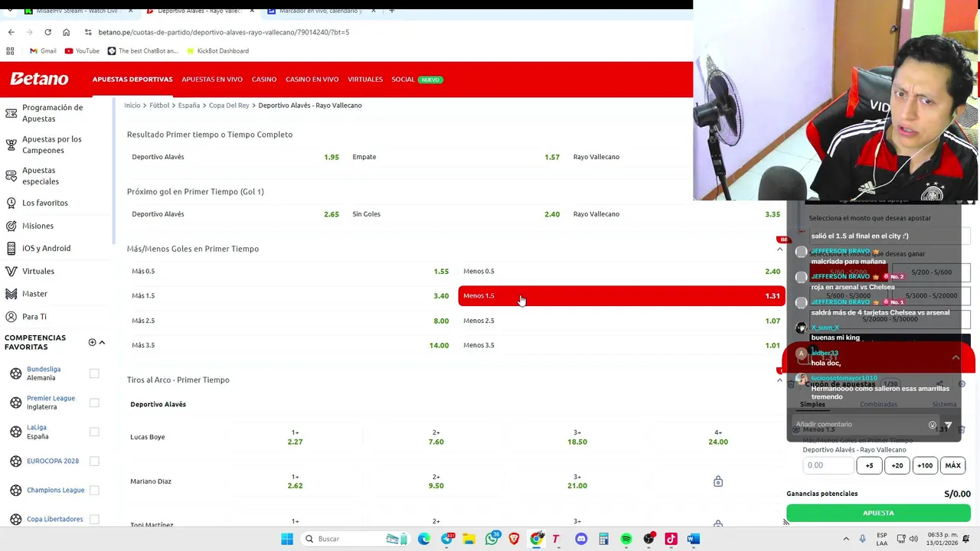Viewport: 980px width, 551px height.
Task: Open Discord from the taskbar
Action: 581,539
